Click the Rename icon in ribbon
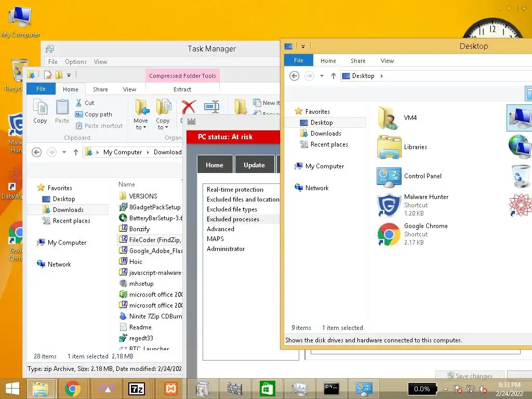This screenshot has height=399, width=532. (x=211, y=107)
